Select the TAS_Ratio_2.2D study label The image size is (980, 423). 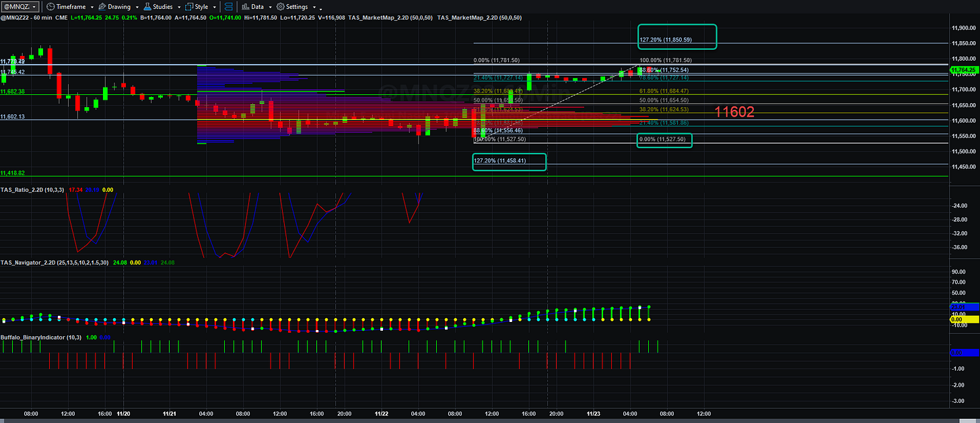click(32, 191)
